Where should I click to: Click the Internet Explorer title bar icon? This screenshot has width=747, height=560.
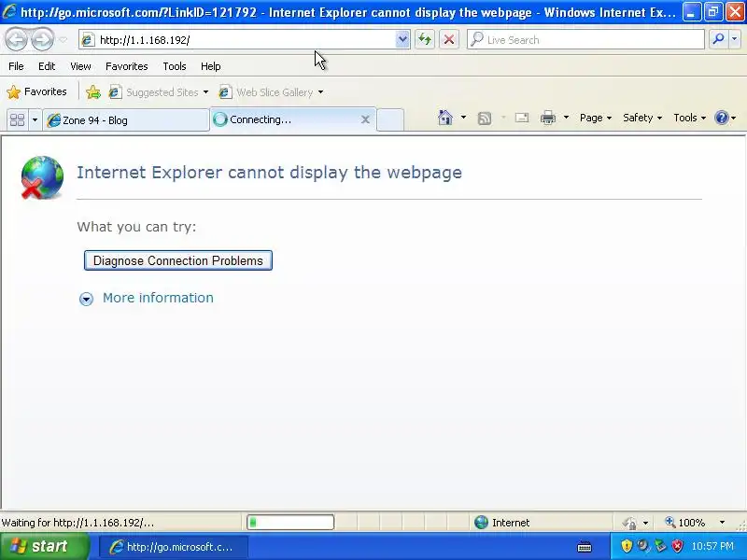[x=9, y=11]
